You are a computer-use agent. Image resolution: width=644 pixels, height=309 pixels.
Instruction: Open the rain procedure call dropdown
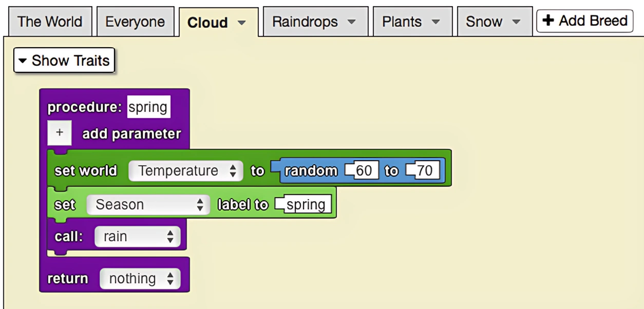138,236
